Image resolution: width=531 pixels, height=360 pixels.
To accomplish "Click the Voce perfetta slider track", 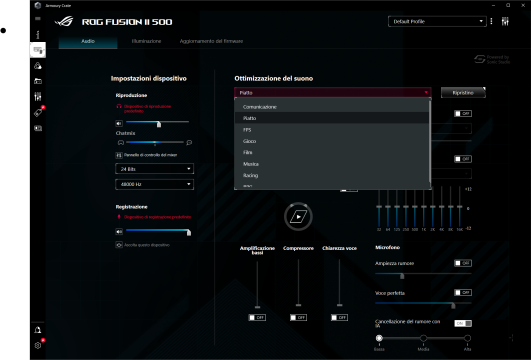I will point(423,304).
